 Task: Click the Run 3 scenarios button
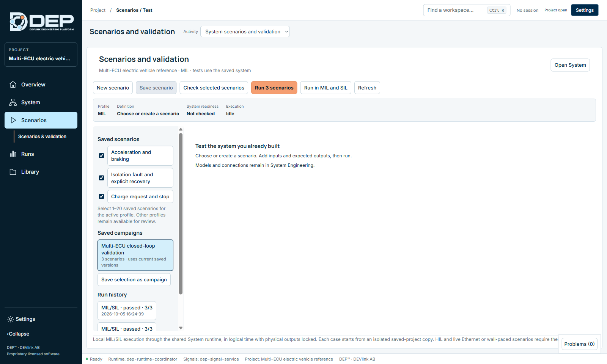coord(274,88)
